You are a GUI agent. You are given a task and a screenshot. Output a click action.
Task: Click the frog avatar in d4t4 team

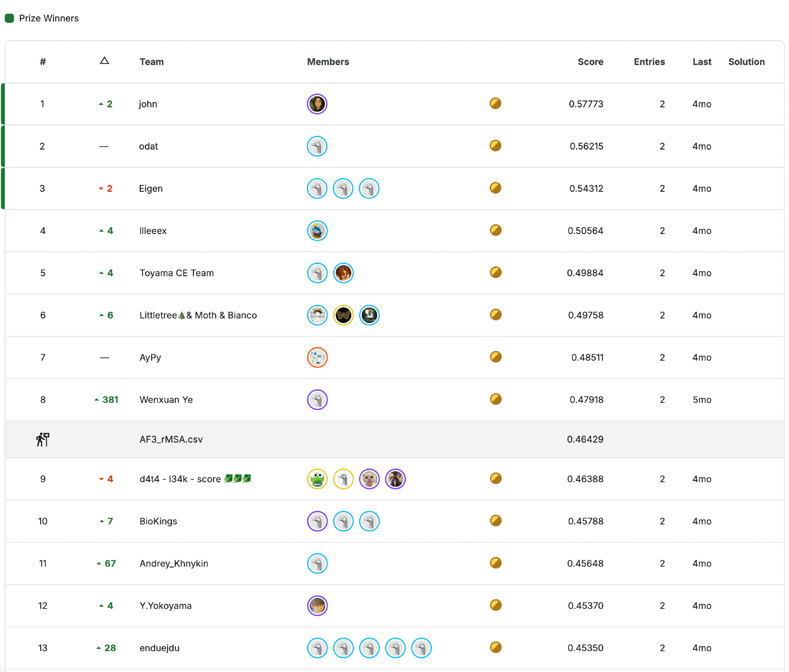click(317, 479)
